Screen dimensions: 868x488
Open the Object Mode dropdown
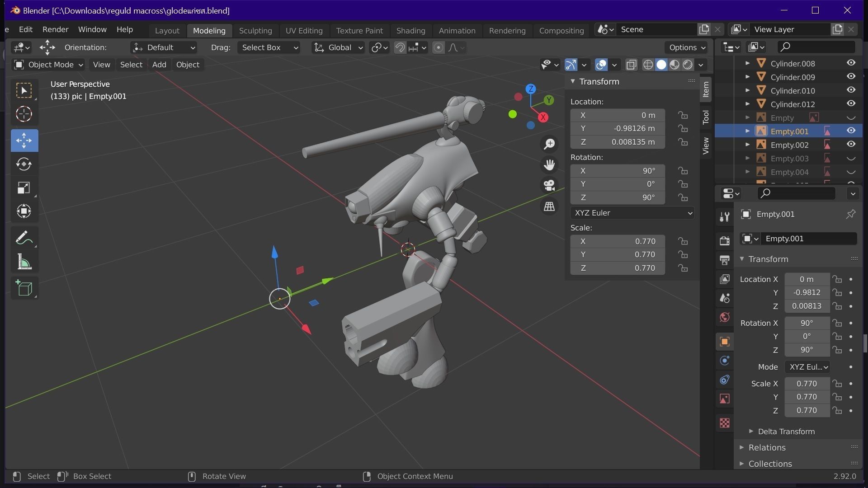coord(48,65)
